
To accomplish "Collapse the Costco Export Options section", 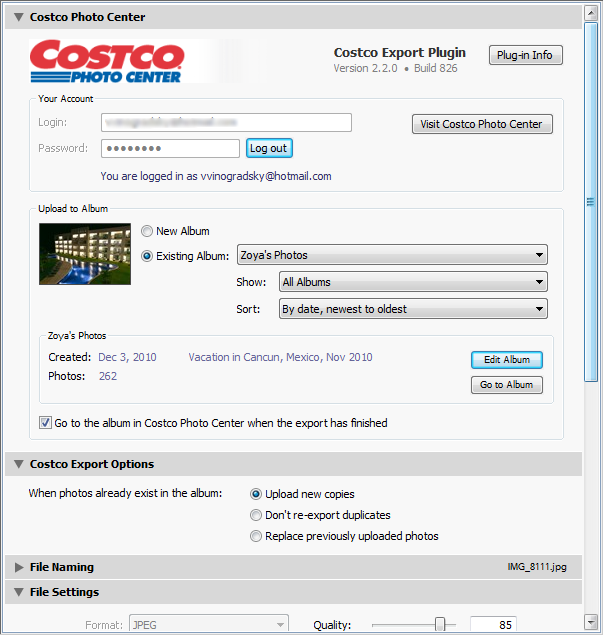I will (x=18, y=464).
